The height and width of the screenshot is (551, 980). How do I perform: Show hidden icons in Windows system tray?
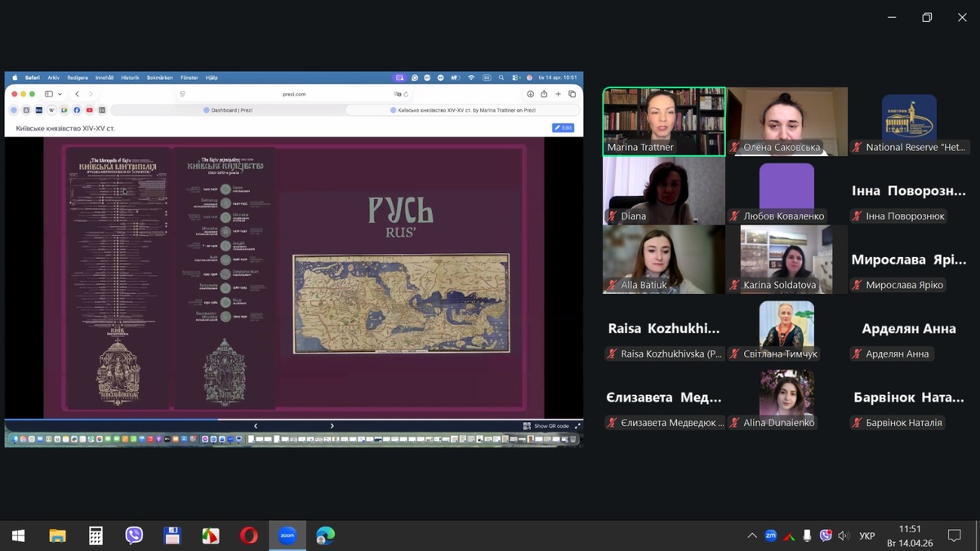coord(751,536)
